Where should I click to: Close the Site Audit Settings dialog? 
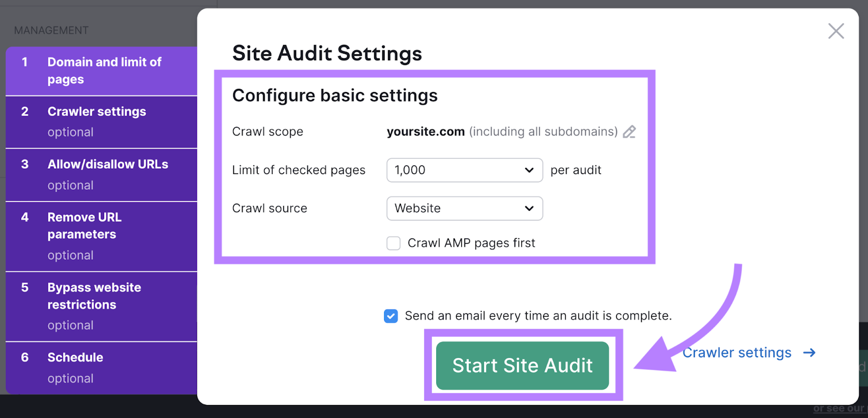[836, 31]
